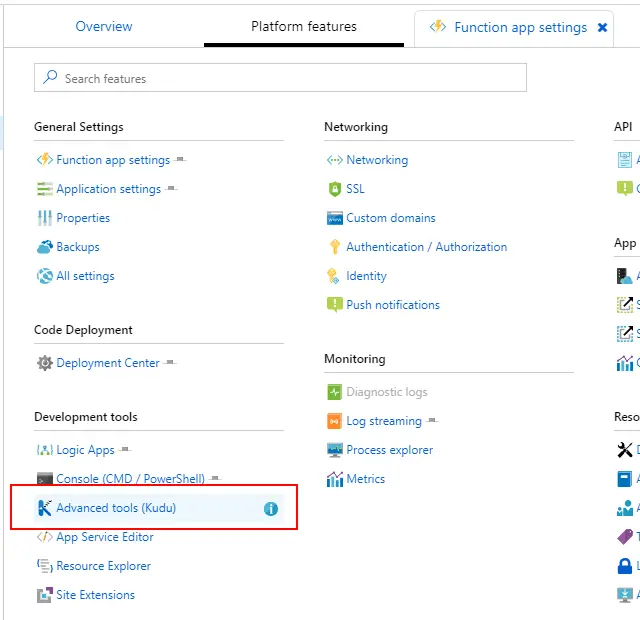The image size is (640, 620).
Task: Open the Push notifications link
Action: coord(393,305)
